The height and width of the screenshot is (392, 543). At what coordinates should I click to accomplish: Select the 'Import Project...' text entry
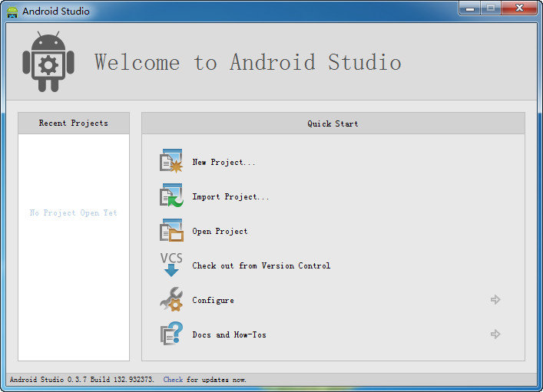(x=230, y=197)
